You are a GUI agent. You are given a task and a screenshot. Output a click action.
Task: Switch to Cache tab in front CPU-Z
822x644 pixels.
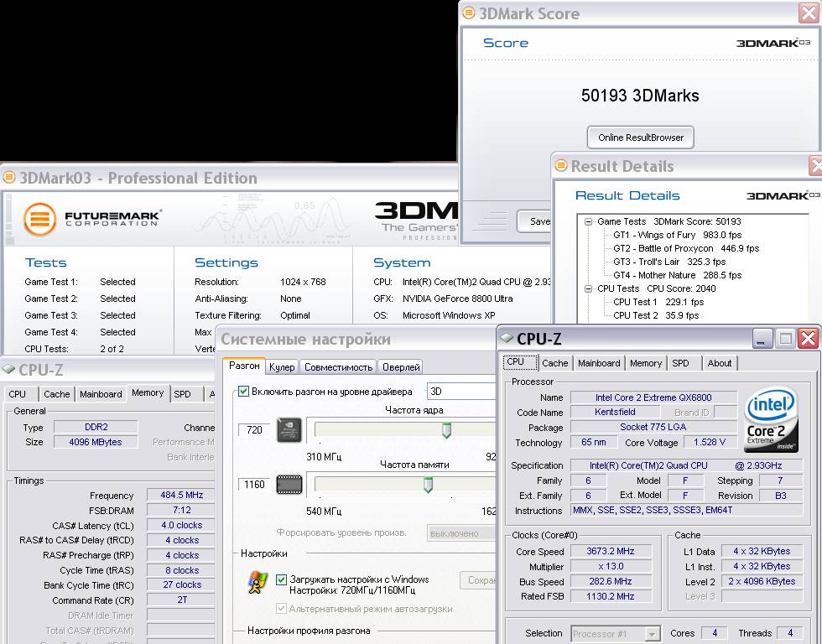(x=554, y=362)
